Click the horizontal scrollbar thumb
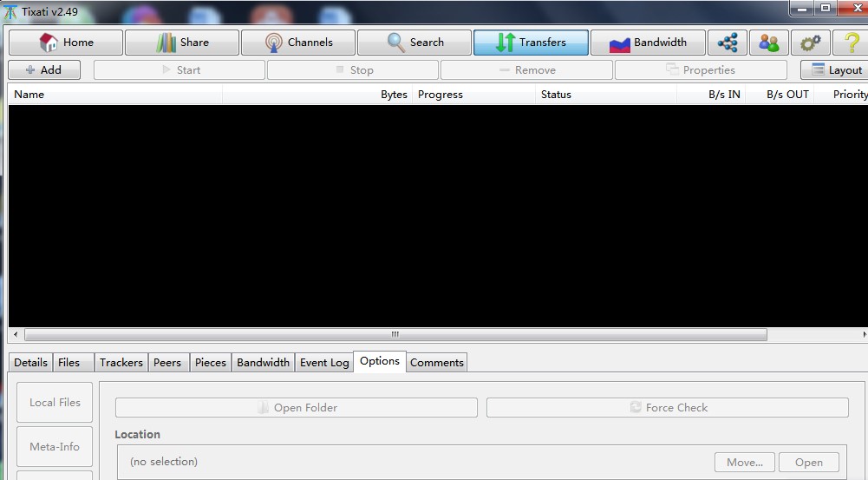Screen dimensions: 868x480 point(395,334)
